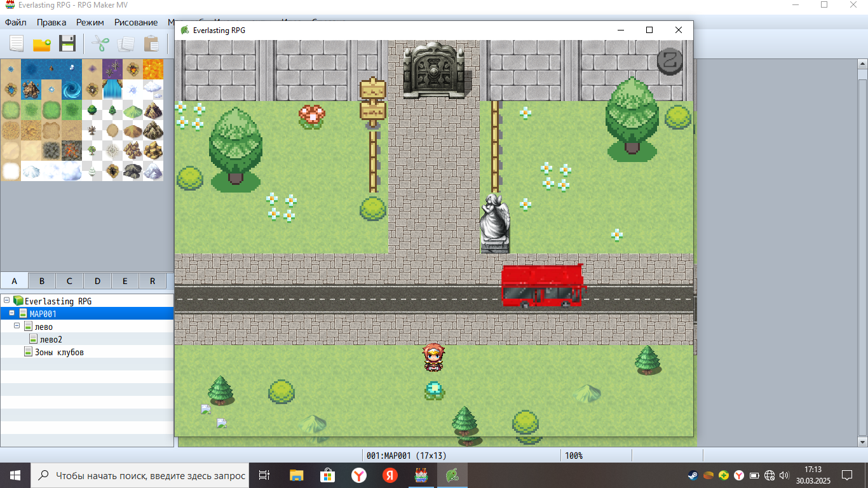Select the snowy white tree tile
868x488 pixels.
click(92, 171)
